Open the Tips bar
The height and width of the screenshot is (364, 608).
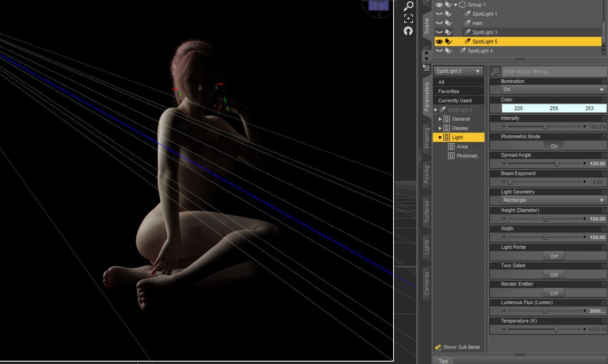point(443,361)
